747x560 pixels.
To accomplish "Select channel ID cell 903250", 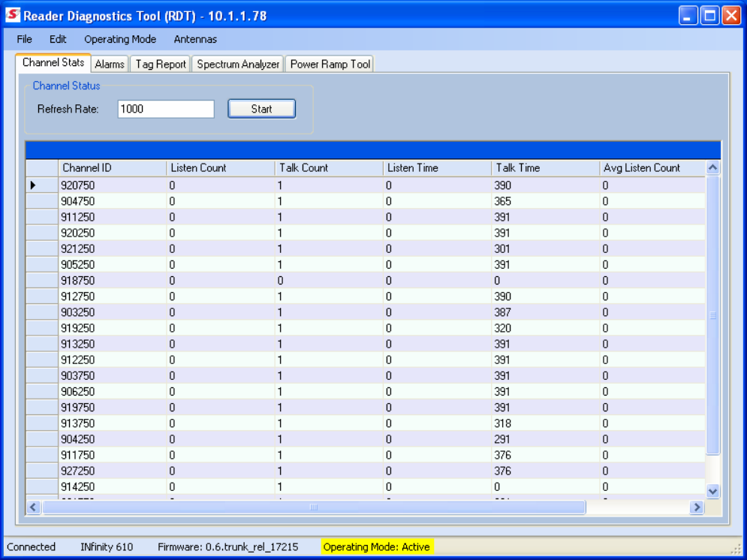I will (113, 312).
